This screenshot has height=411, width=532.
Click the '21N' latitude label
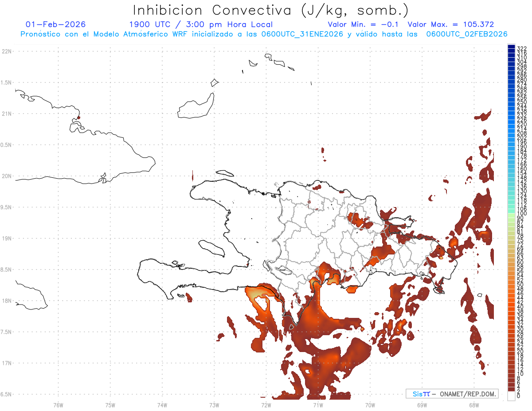pyautogui.click(x=7, y=114)
